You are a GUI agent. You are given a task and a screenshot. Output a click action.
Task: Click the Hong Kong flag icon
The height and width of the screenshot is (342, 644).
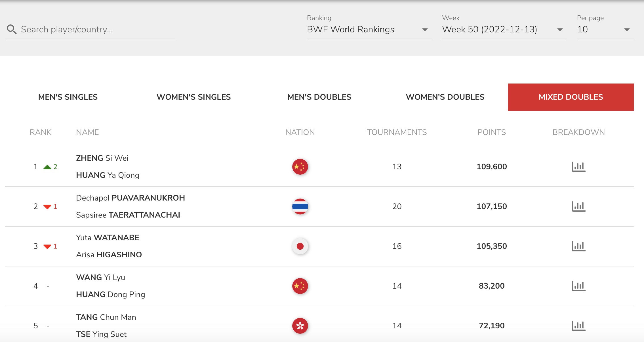click(x=300, y=326)
